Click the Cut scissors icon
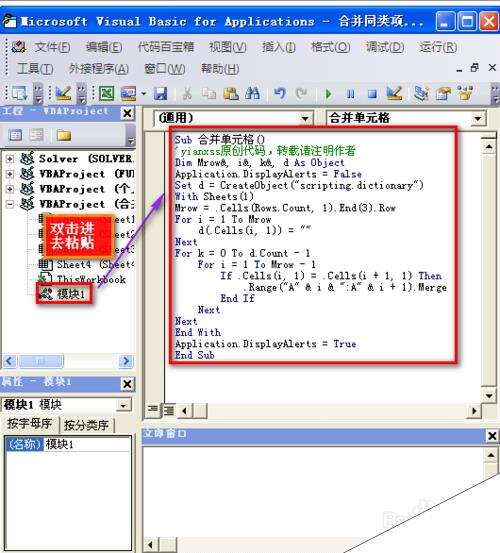This screenshot has width=500, height=553. pos(187,93)
